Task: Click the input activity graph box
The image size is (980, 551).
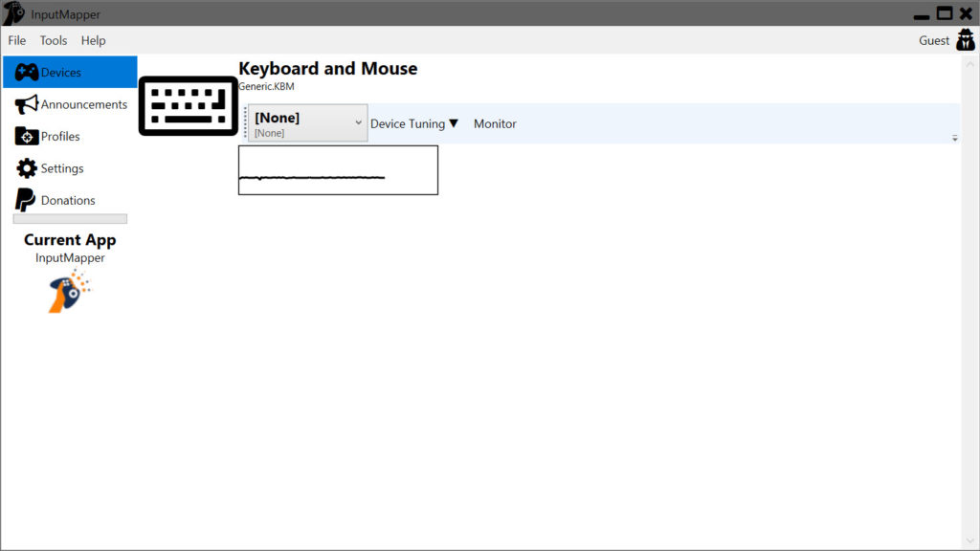Action: tap(338, 170)
